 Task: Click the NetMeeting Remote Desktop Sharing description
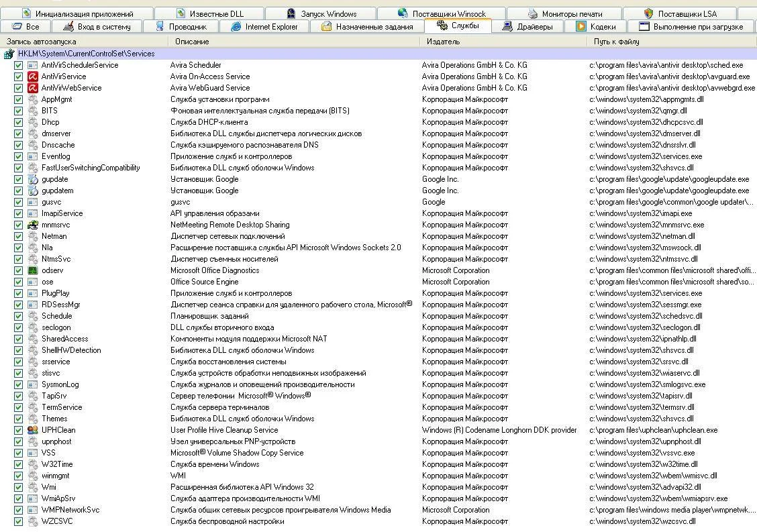point(230,225)
